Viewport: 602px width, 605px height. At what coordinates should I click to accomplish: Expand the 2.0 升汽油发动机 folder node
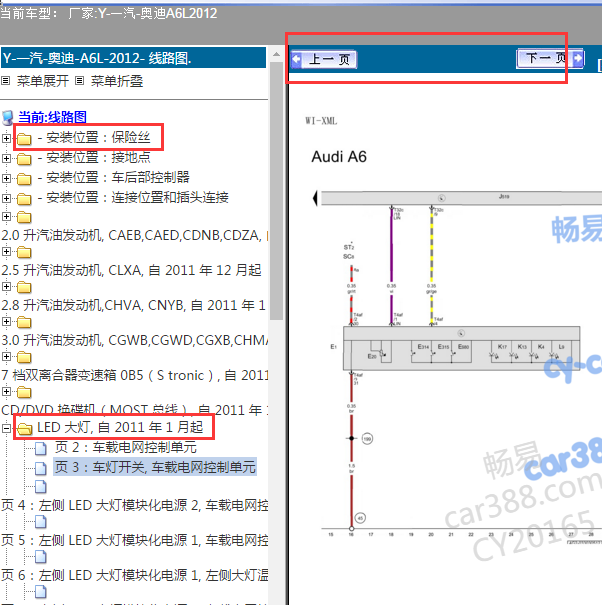click(6, 216)
